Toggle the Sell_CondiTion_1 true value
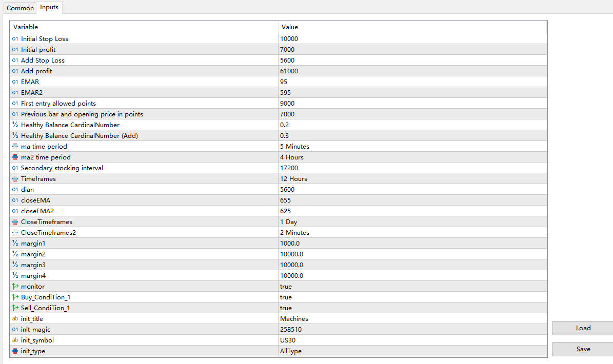Image resolution: width=613 pixels, height=364 pixels. [x=286, y=308]
